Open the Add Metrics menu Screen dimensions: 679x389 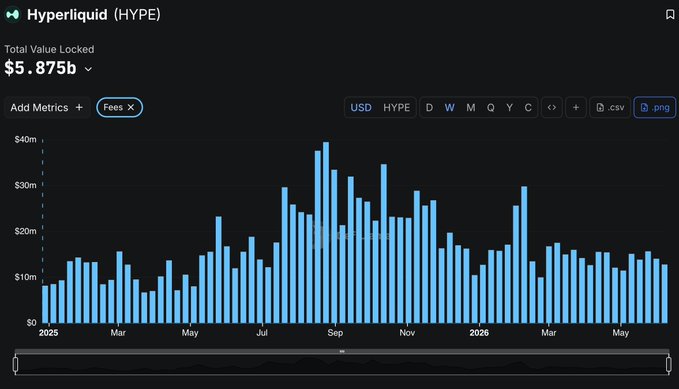47,107
